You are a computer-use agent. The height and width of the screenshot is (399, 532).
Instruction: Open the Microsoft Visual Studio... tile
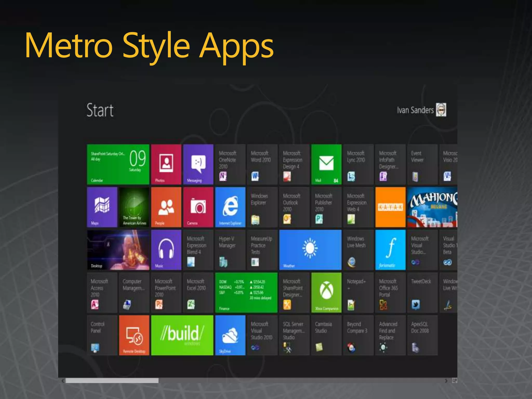pos(422,250)
